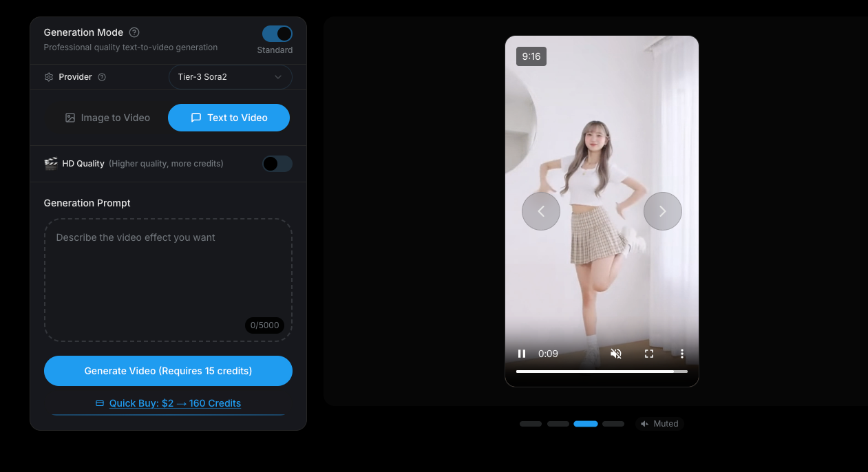Screen dimensions: 868x472
Task: Advance to next video sample
Action: [x=662, y=211]
